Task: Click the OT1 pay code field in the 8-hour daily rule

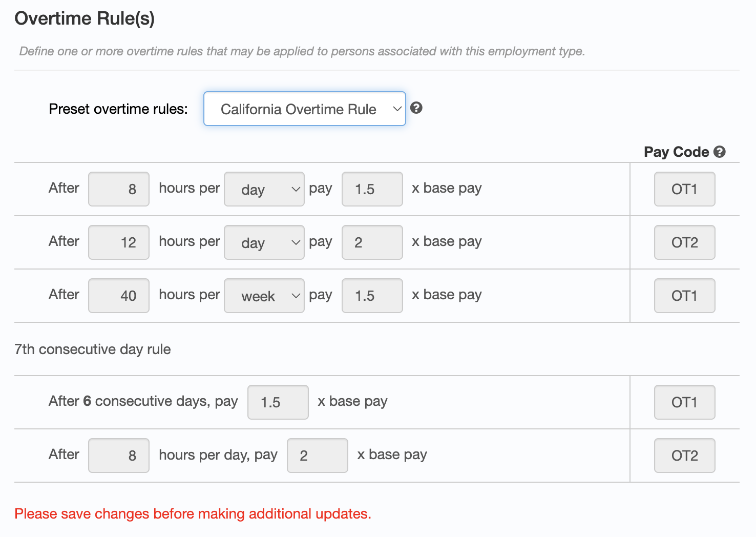Action: coord(684,189)
